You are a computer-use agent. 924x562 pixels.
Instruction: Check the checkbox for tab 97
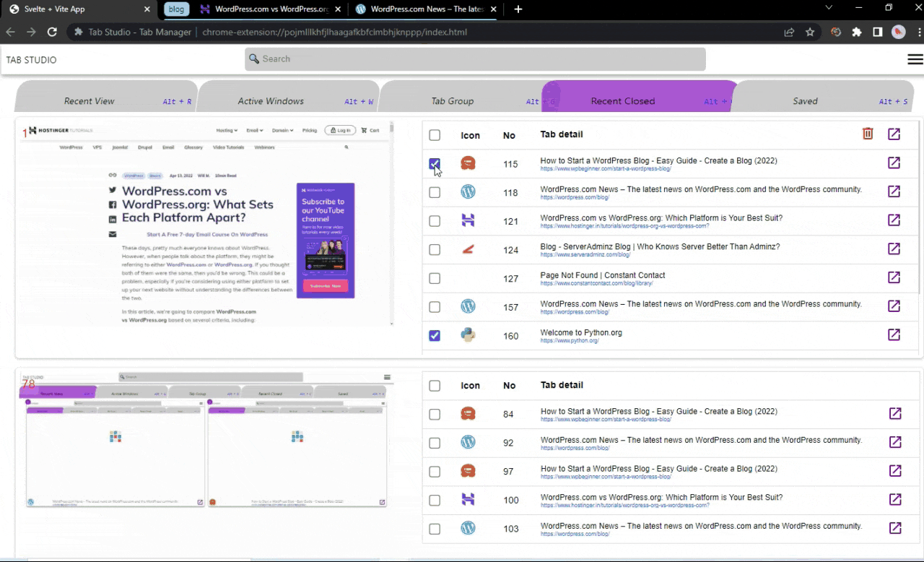434,472
